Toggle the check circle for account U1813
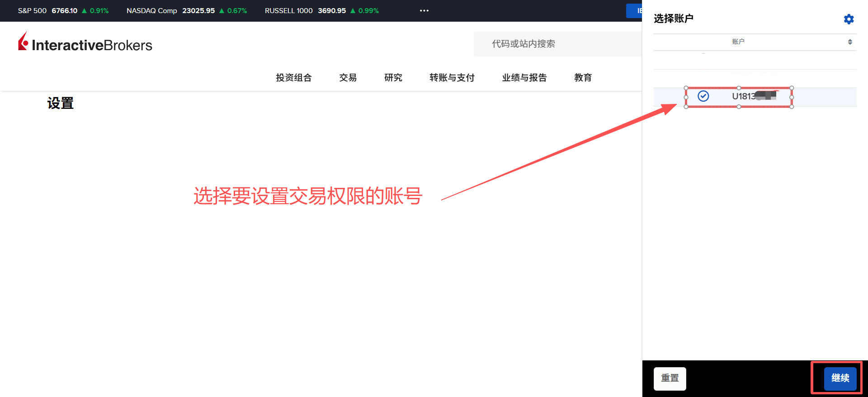 [x=703, y=96]
